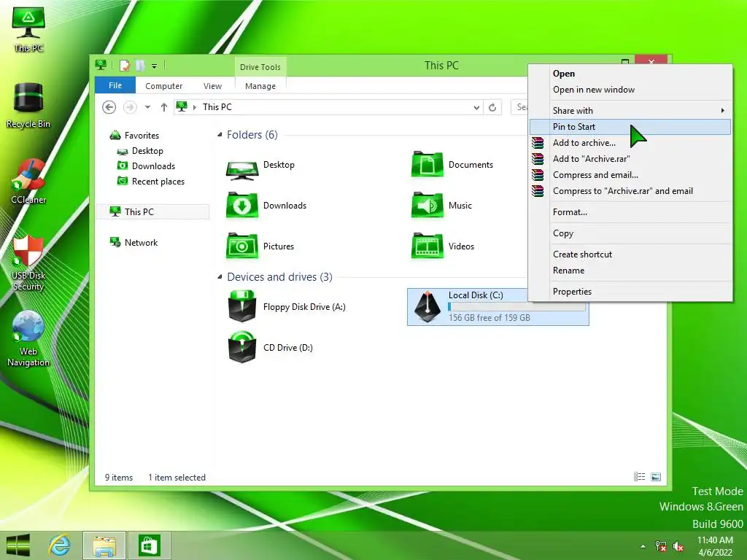Click the Windows Start button
Viewport: 747px width, 560px height.
[18, 545]
